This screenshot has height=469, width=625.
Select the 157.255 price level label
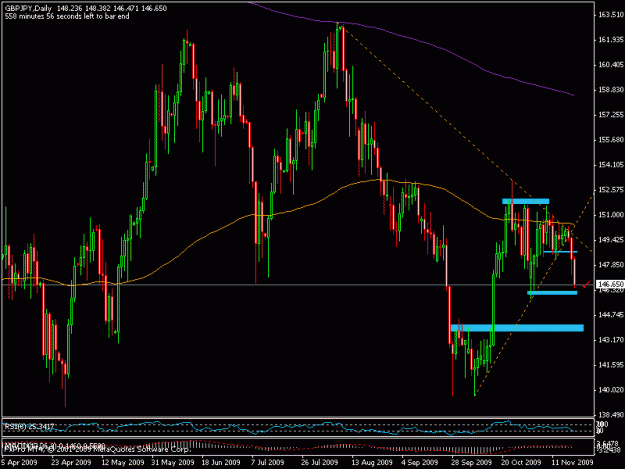610,115
